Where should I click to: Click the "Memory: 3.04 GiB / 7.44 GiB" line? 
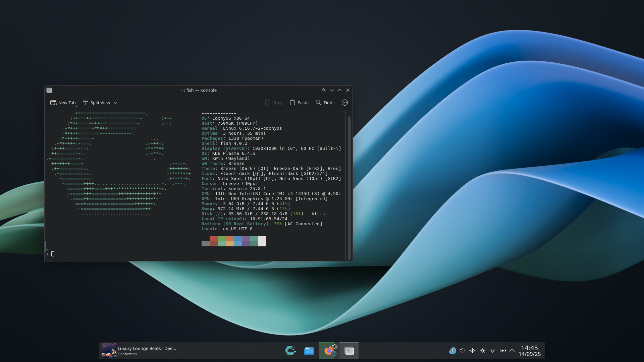pos(246,204)
